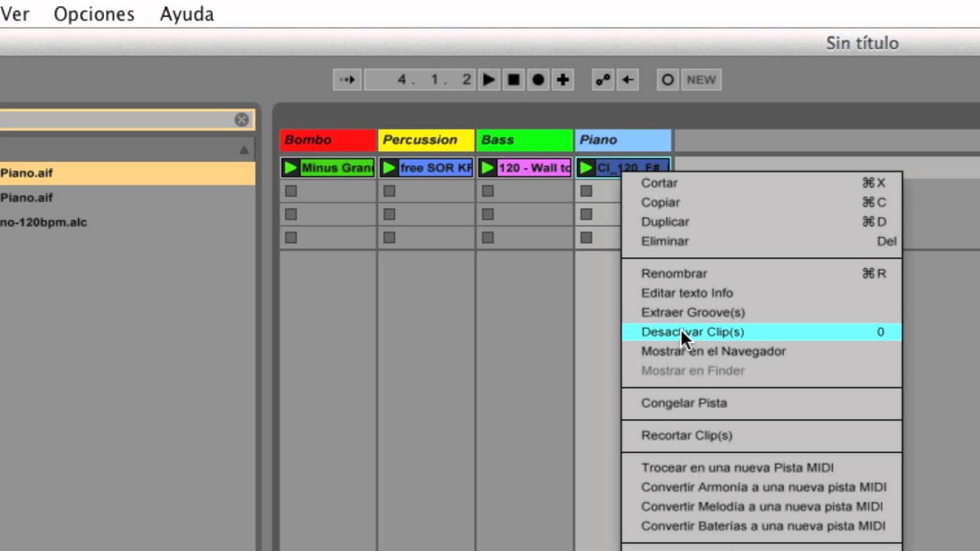The width and height of the screenshot is (980, 551).
Task: Clear the browser search field with X
Action: 242,119
